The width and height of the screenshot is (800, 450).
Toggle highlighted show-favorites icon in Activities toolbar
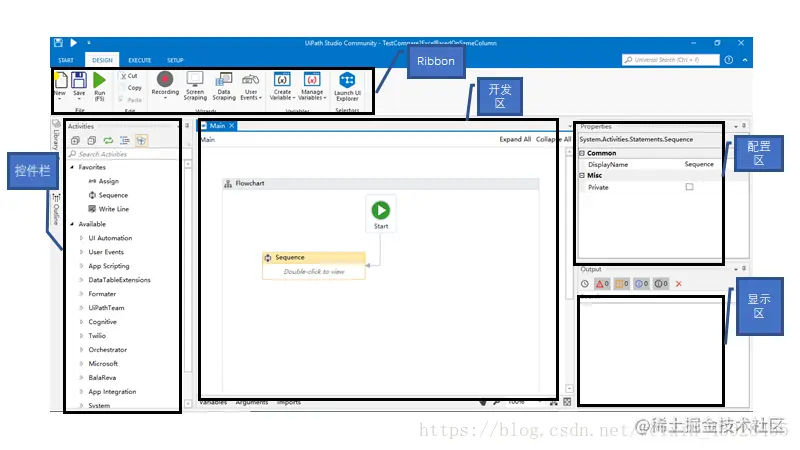coord(141,140)
